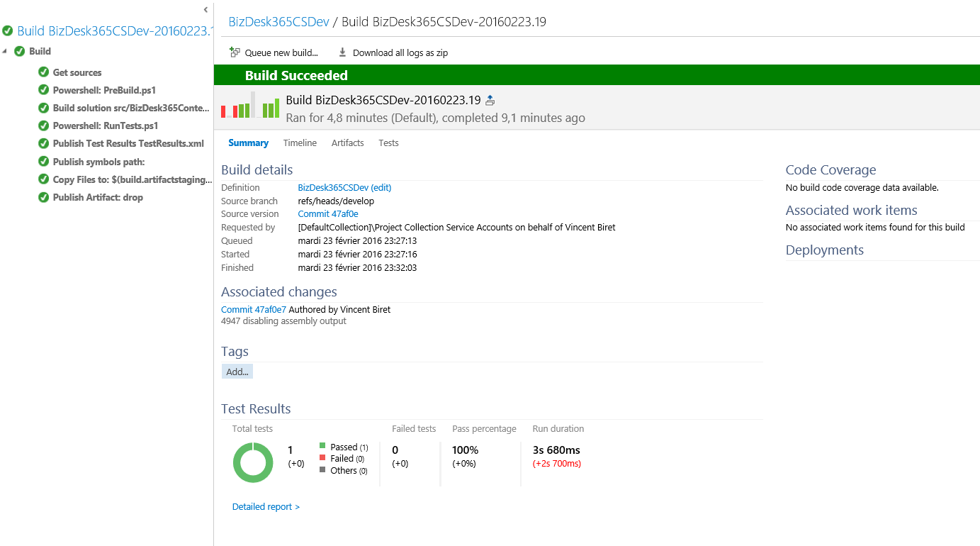Click the Started time 'mardi 23 février 2016 23:27:16'
This screenshot has height=546, width=980.
[357, 255]
